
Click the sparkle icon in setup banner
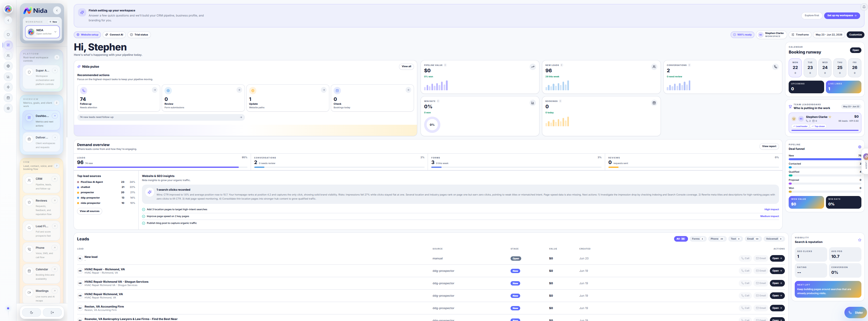click(x=82, y=12)
